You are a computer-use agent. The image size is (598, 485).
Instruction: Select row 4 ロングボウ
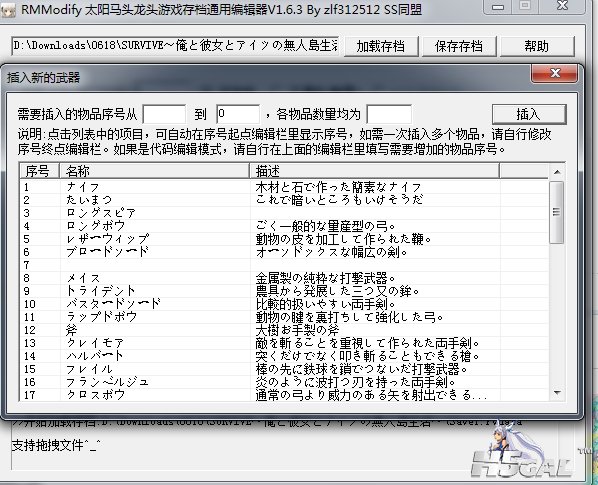pyautogui.click(x=284, y=226)
